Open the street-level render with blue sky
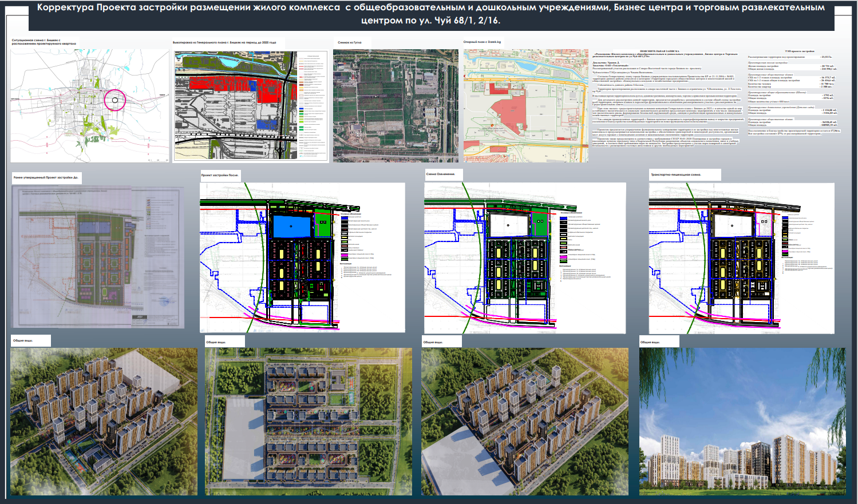The image size is (858, 504). point(742,421)
